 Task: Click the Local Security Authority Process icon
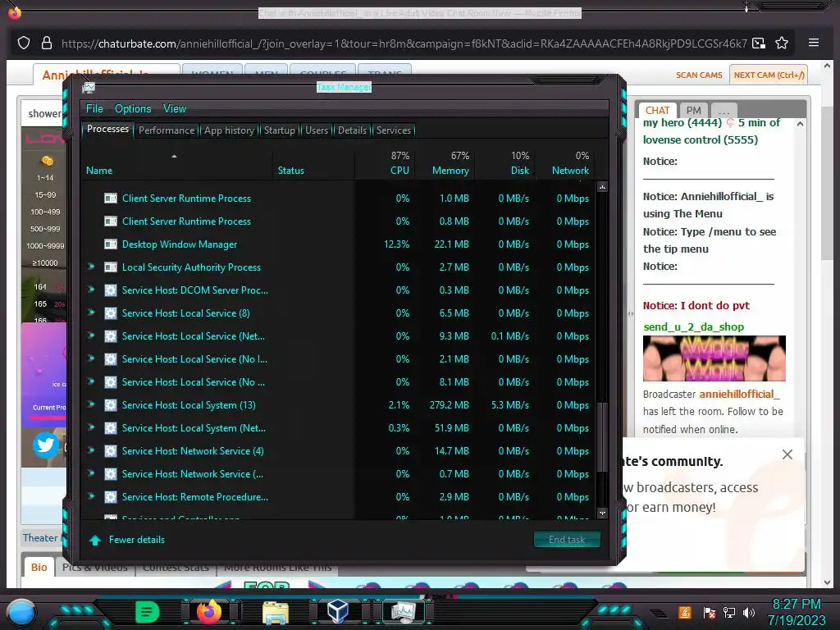tap(111, 267)
